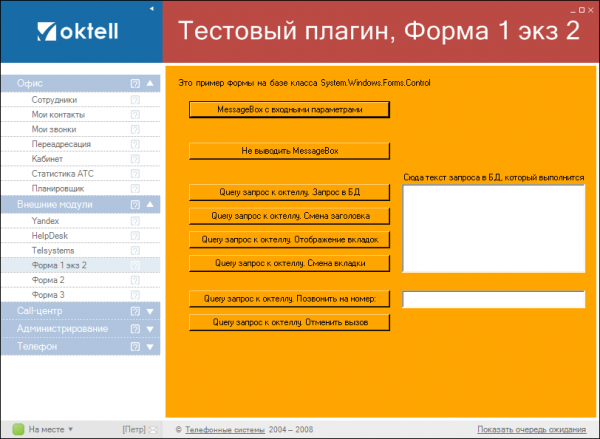Click the help icon next to Yandex
600x439 pixels.
[x=135, y=220]
